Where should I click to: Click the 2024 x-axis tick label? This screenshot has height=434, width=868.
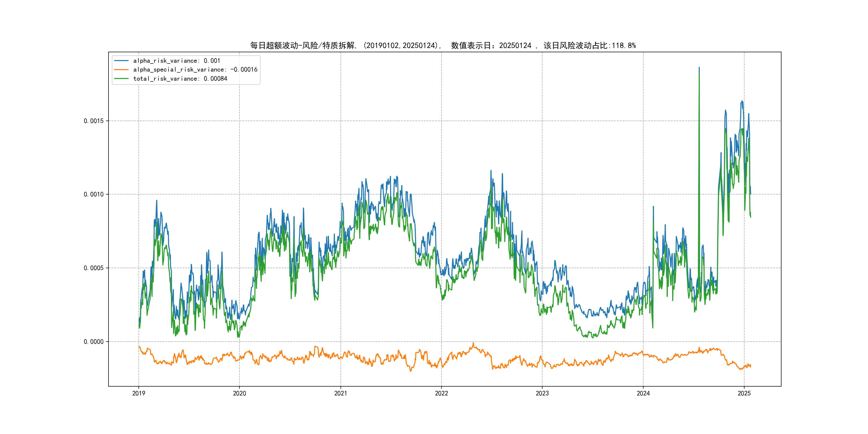[643, 393]
